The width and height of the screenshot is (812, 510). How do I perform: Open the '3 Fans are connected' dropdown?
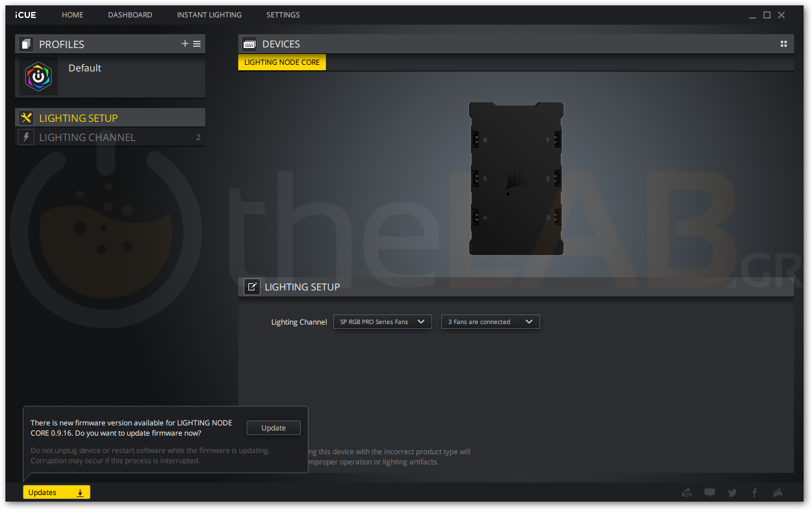coord(490,322)
